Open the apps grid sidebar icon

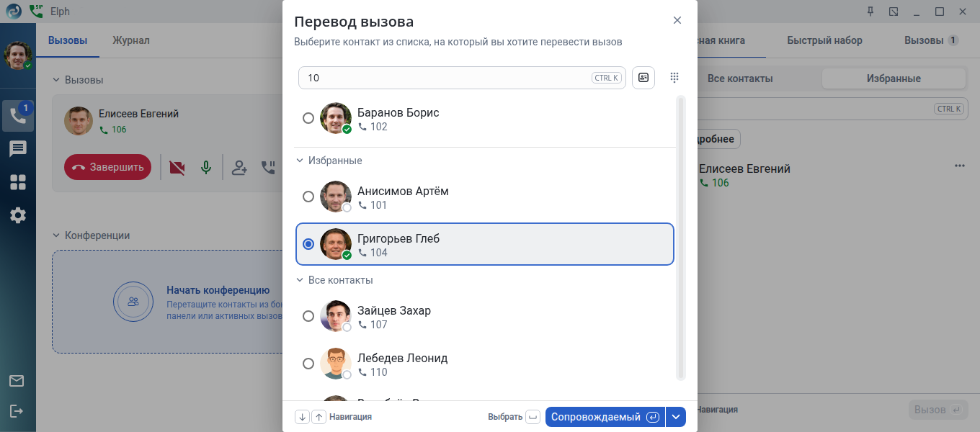(18, 182)
